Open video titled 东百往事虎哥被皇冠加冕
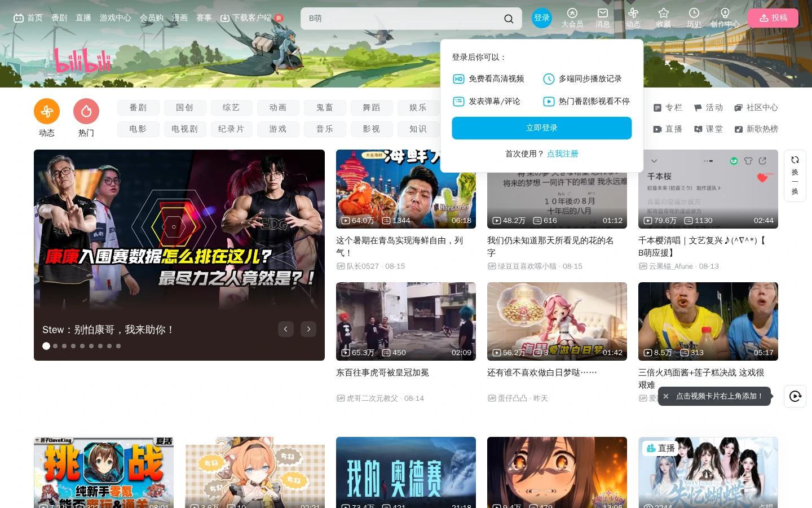This screenshot has height=508, width=812. (383, 373)
